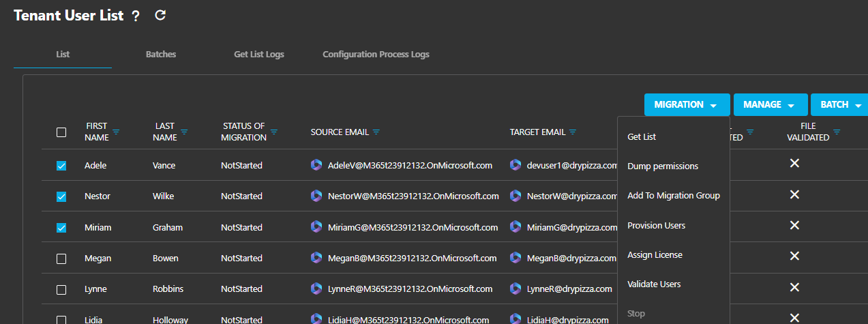Open Configuration Process Logs tab
868x324 pixels.
coord(376,54)
